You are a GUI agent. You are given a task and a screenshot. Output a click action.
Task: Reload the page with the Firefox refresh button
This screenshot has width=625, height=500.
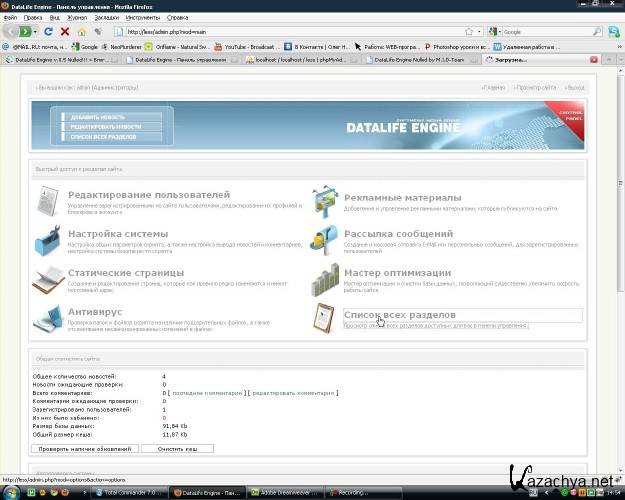(x=48, y=32)
